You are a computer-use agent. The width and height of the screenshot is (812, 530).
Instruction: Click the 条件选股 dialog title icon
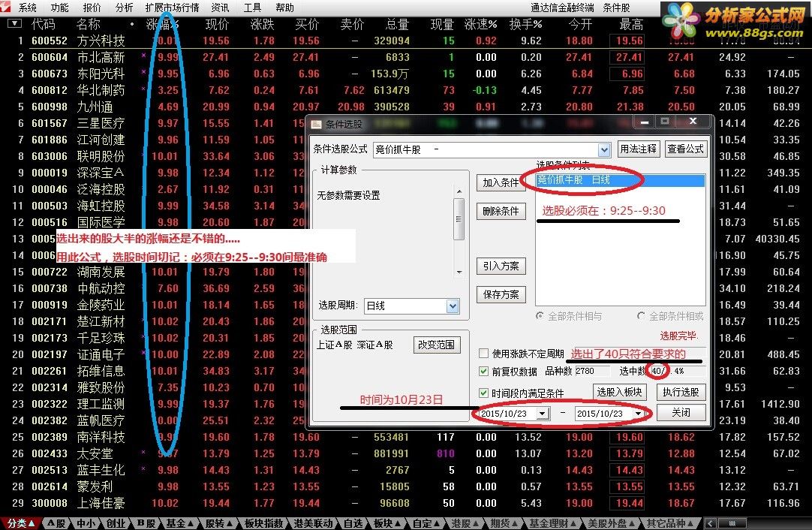pos(316,125)
